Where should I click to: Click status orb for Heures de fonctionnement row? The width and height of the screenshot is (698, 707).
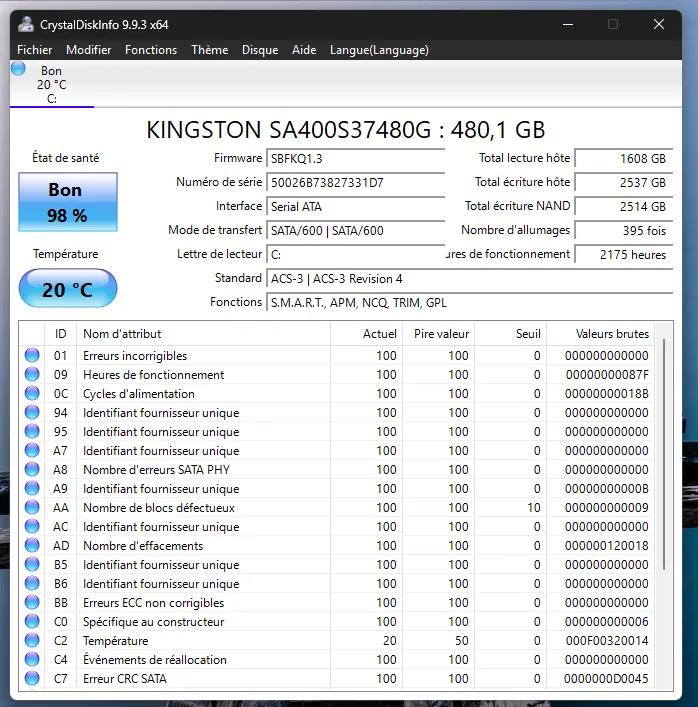coord(32,374)
